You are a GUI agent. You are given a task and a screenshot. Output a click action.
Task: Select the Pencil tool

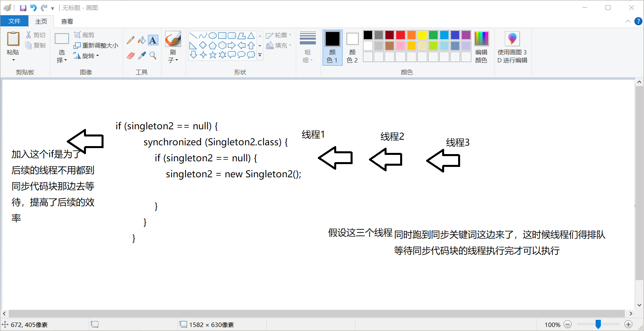131,40
